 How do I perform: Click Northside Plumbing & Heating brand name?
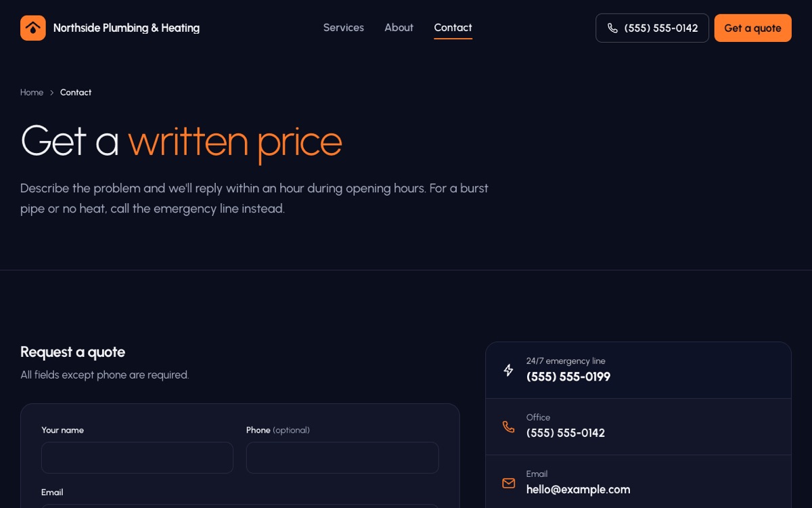click(x=127, y=28)
